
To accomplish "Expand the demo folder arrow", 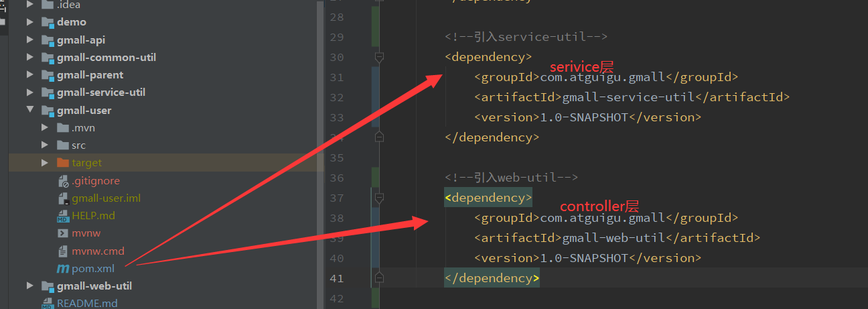I will tap(30, 22).
